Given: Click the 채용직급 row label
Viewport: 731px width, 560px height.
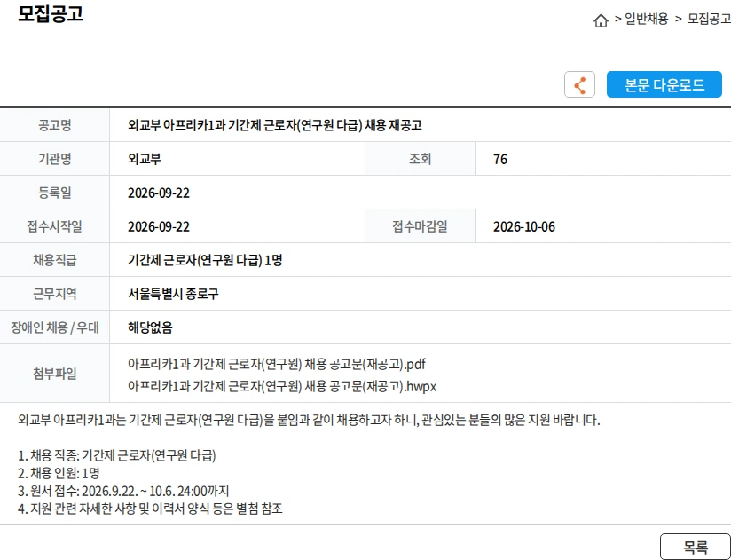Looking at the screenshot, I should 54,260.
